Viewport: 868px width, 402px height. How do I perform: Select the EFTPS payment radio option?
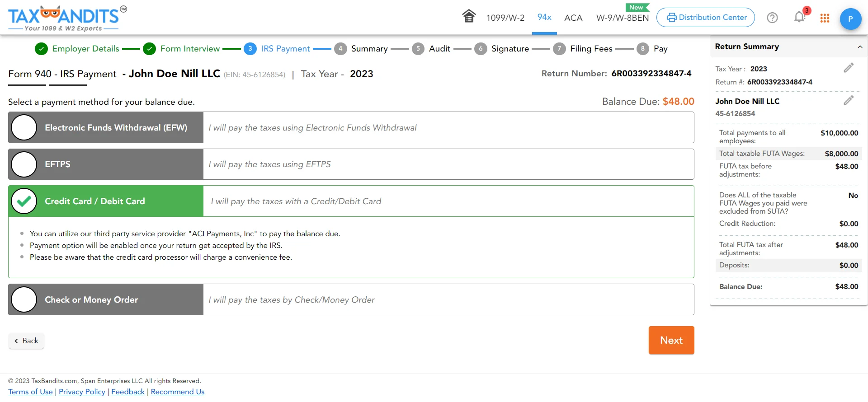pyautogui.click(x=24, y=164)
